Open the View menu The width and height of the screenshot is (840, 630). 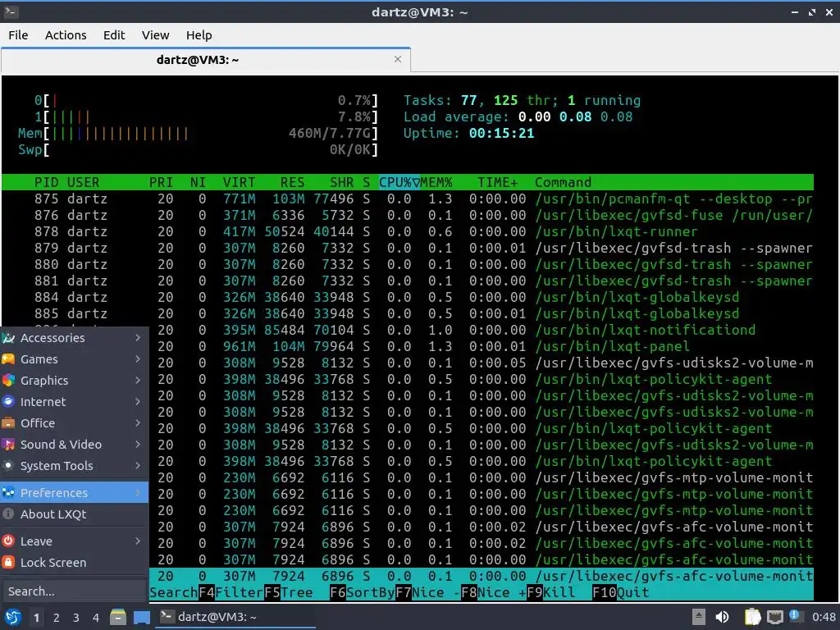[x=155, y=35]
